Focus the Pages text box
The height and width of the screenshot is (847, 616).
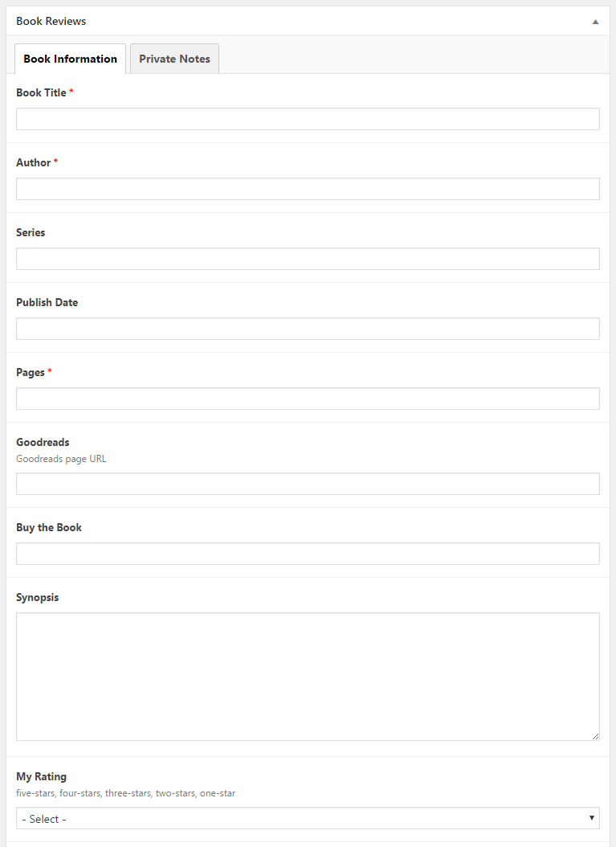(x=308, y=399)
